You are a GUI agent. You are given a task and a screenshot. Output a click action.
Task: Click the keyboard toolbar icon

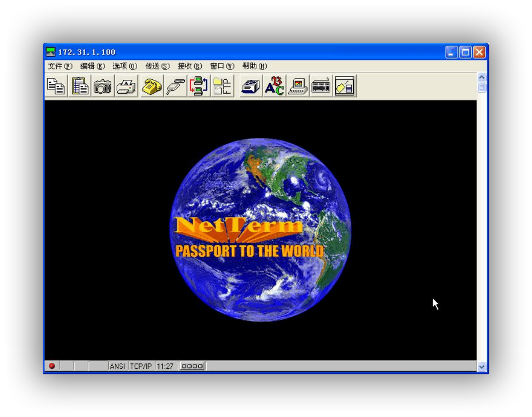tap(321, 86)
